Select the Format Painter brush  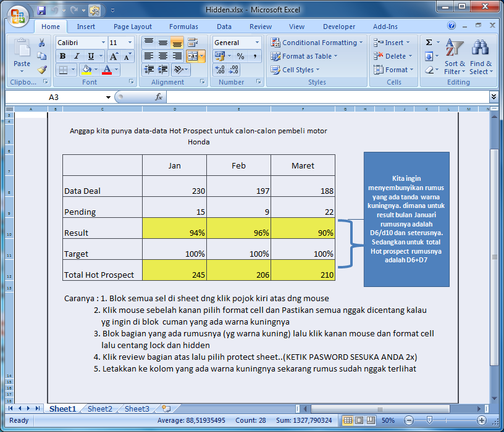pyautogui.click(x=42, y=69)
